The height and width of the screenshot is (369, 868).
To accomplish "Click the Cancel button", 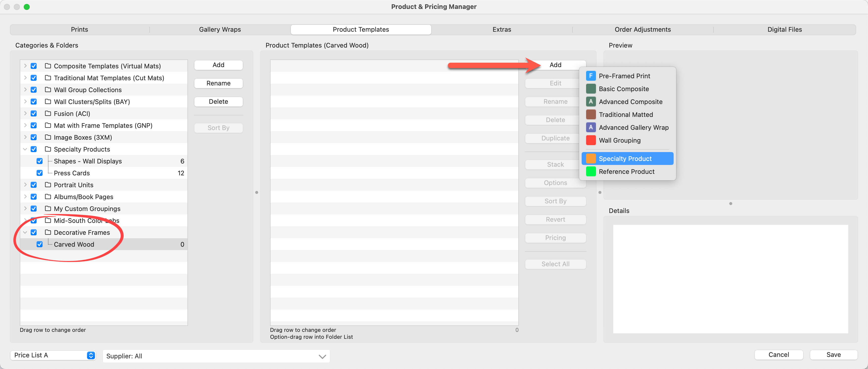I will pos(778,354).
